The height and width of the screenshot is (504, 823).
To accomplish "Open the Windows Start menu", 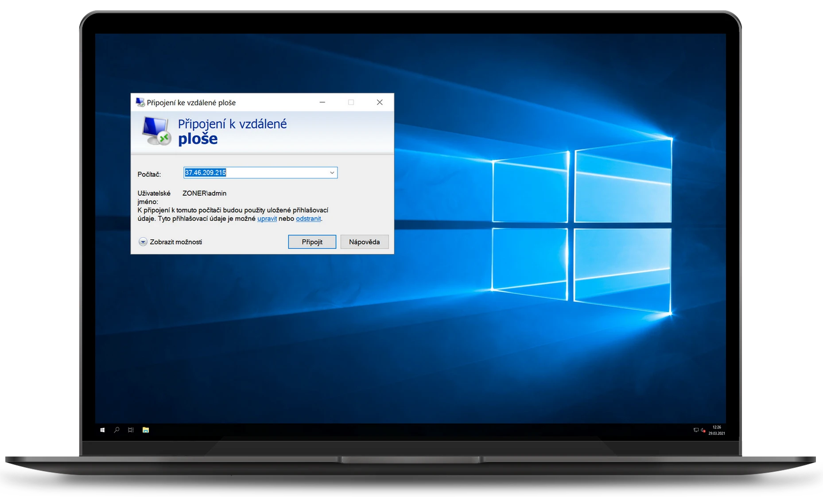I will (x=102, y=430).
